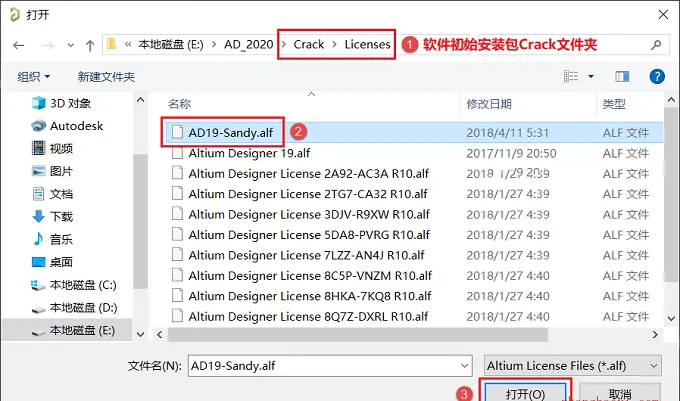Viewport: 680px width, 401px height.
Task: Click the search magnifier icon
Action: point(656,45)
